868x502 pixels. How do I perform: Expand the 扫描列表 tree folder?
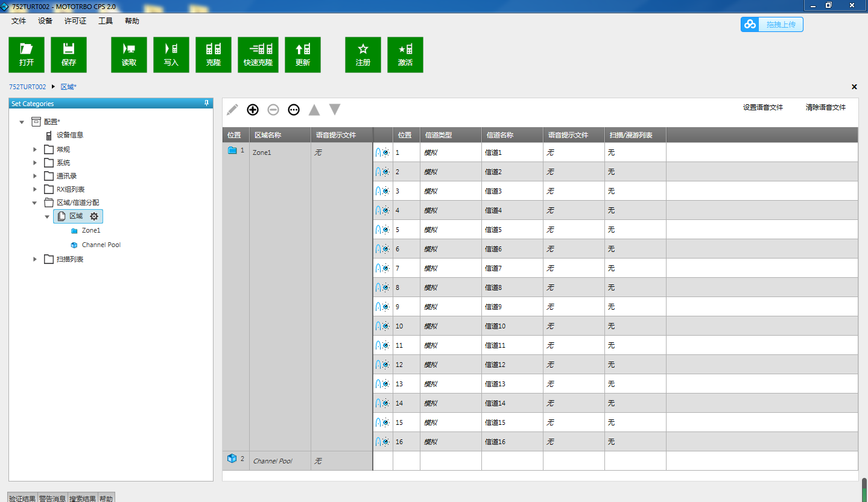pyautogui.click(x=35, y=259)
